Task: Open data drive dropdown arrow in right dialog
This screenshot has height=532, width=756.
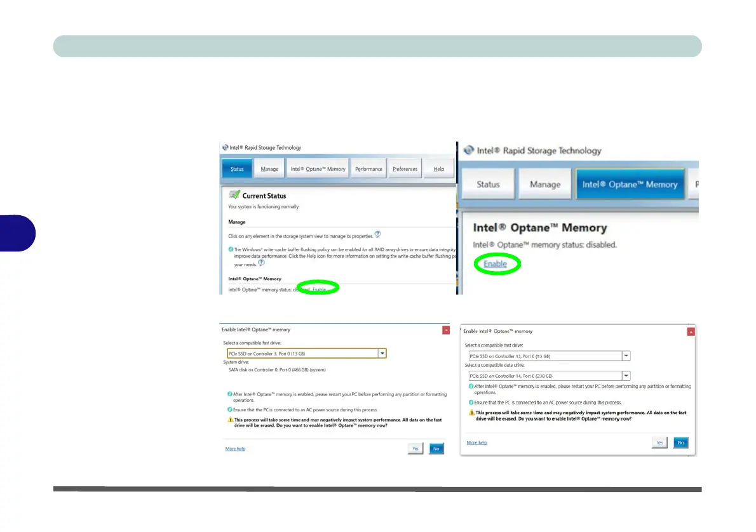Action: click(626, 375)
